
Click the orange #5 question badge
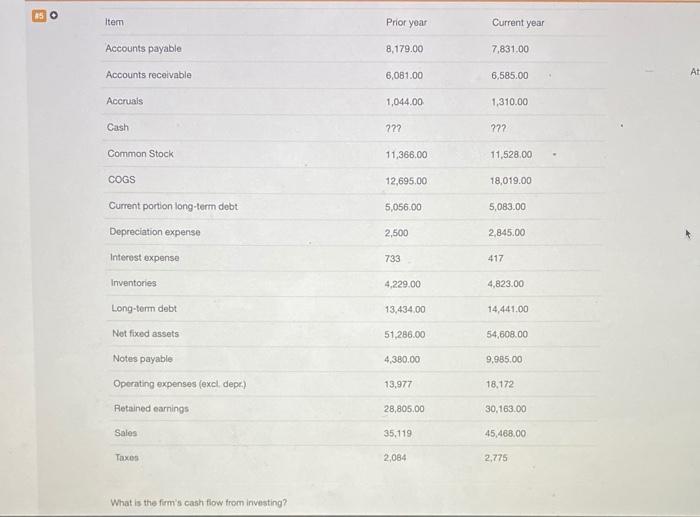coord(39,16)
